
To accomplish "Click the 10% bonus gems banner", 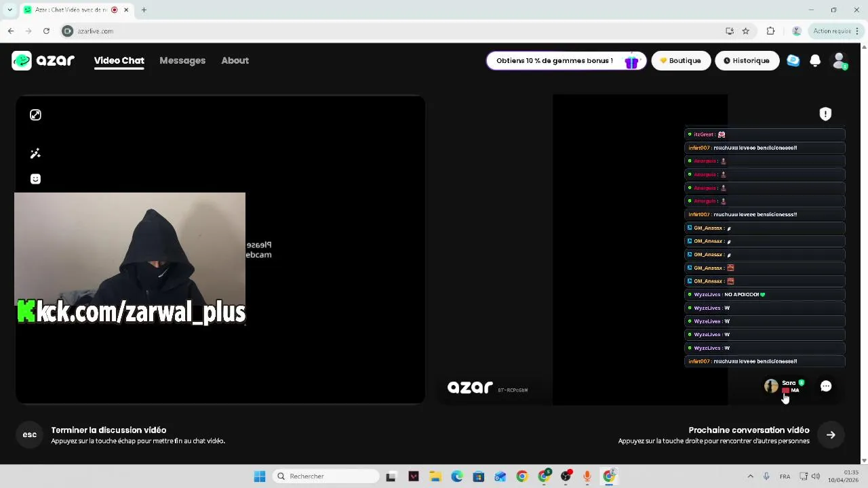I will (x=566, y=60).
